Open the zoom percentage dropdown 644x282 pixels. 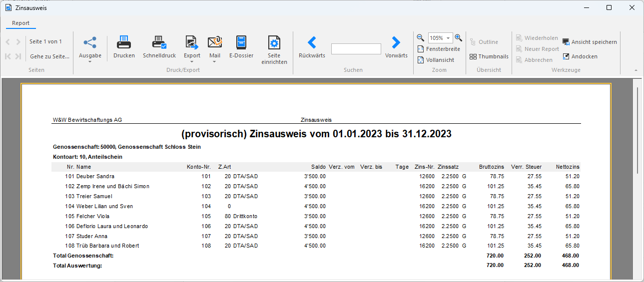[x=448, y=38]
